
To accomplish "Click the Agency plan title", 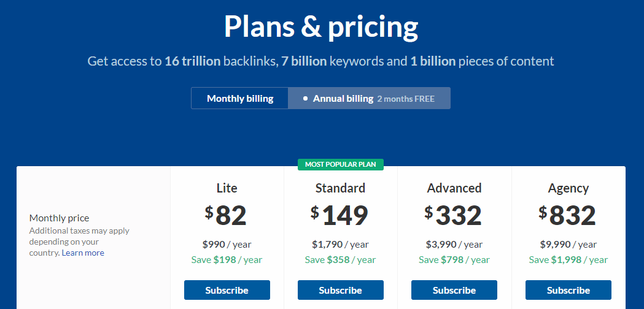I will coord(568,188).
